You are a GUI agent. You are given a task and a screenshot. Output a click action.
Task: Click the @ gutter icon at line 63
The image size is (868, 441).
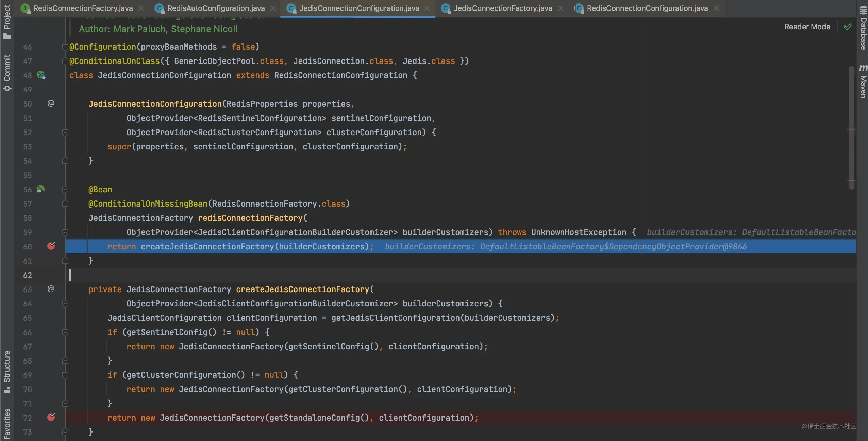[x=51, y=289]
